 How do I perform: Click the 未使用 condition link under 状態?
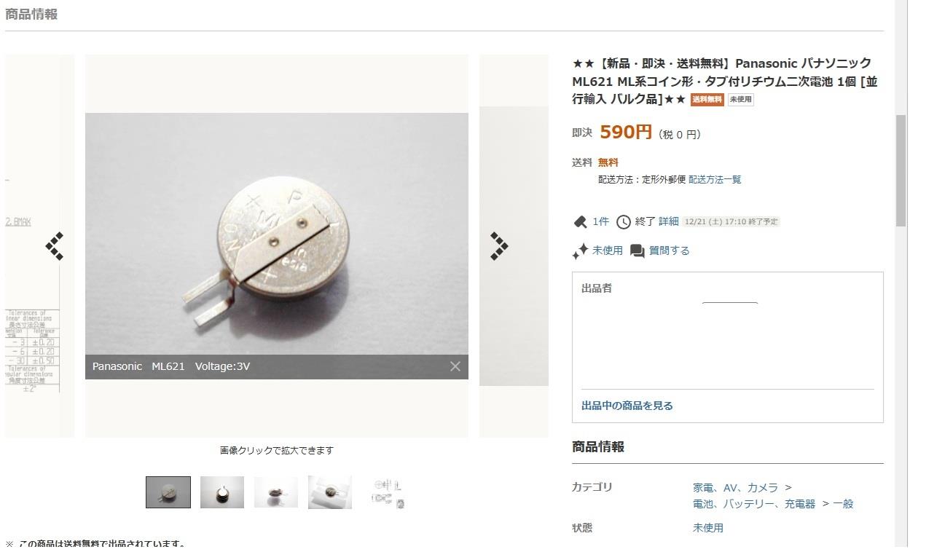[x=708, y=528]
